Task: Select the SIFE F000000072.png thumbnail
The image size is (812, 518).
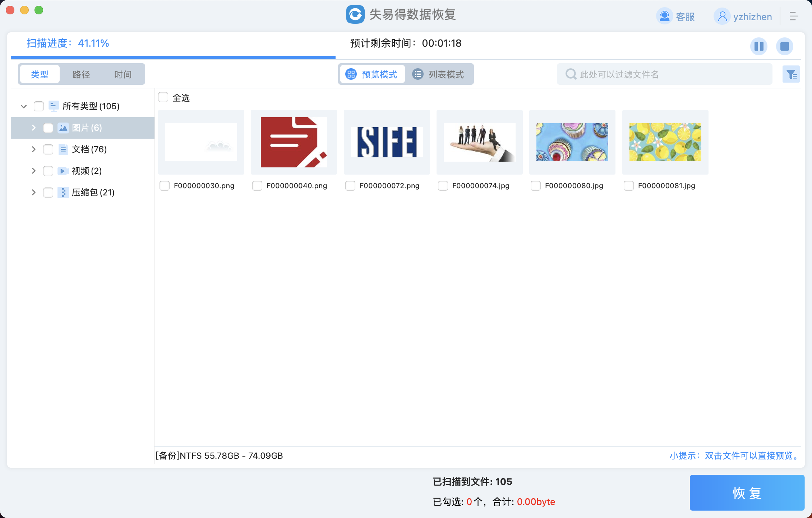Action: pyautogui.click(x=387, y=142)
